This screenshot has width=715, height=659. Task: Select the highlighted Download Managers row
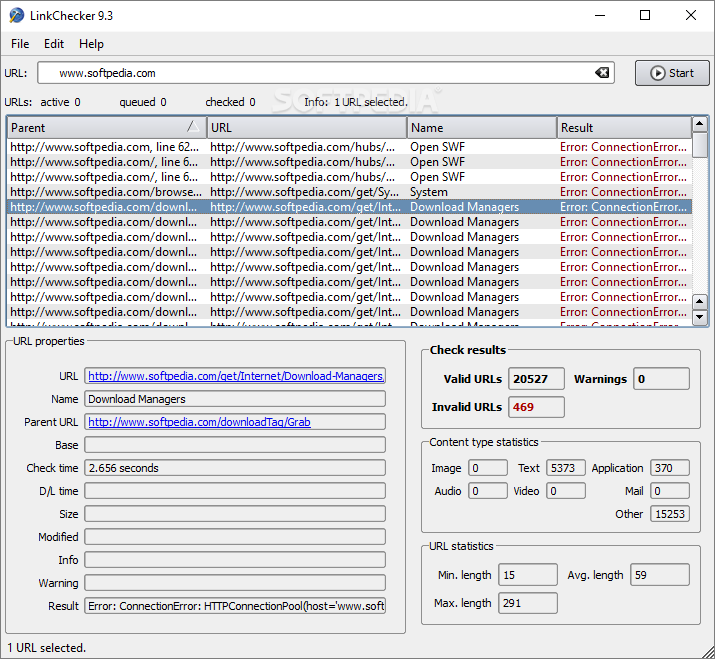coord(349,207)
